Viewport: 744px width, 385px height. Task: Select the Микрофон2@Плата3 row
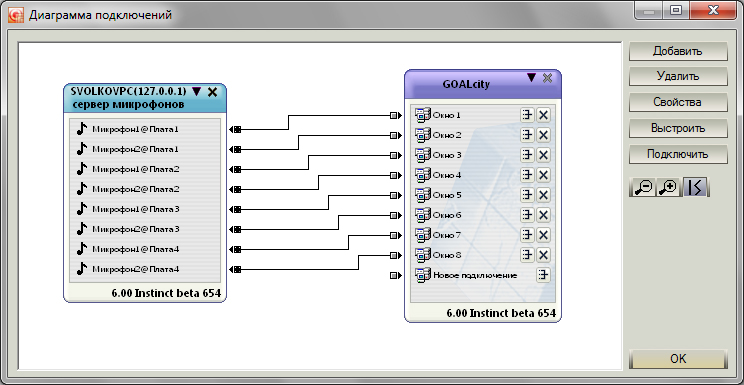coord(145,229)
